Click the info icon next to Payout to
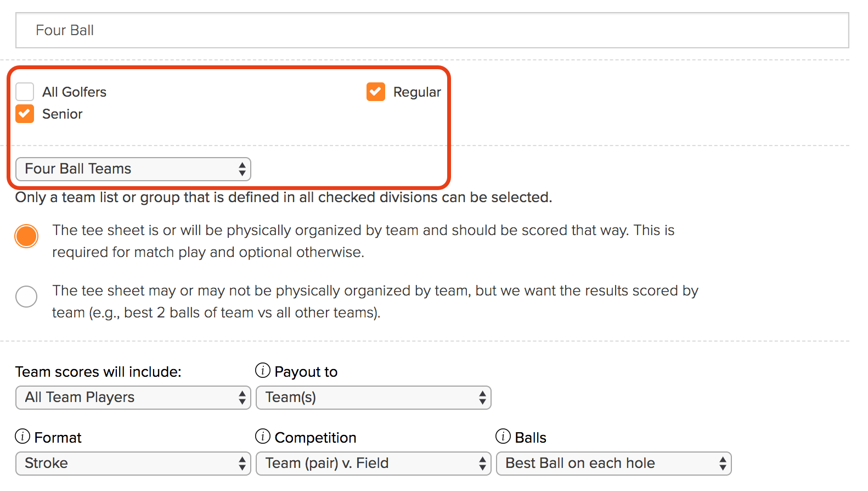 click(x=263, y=371)
